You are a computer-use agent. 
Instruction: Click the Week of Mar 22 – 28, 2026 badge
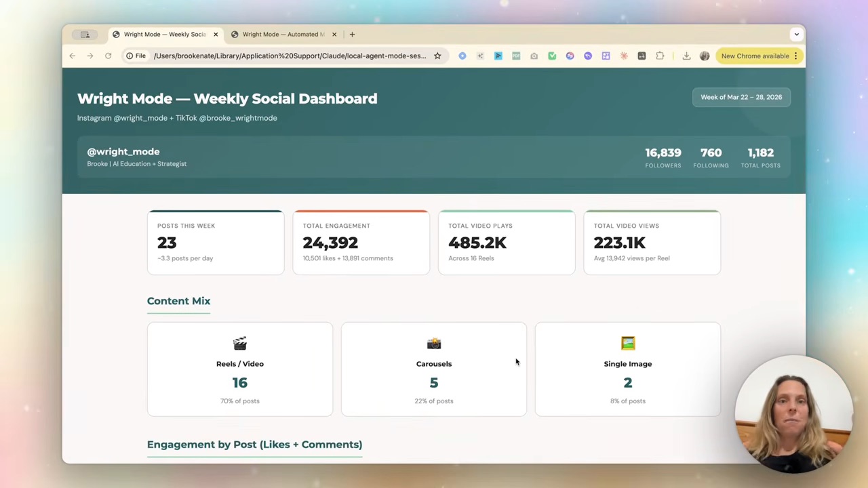741,97
